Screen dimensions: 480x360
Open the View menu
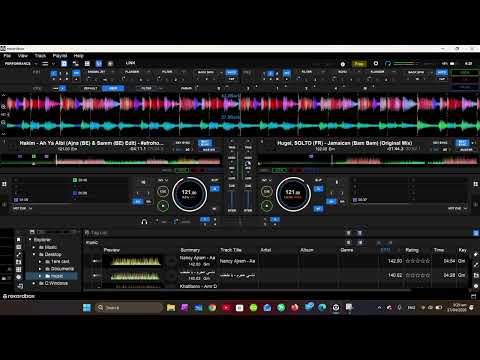tap(23, 56)
